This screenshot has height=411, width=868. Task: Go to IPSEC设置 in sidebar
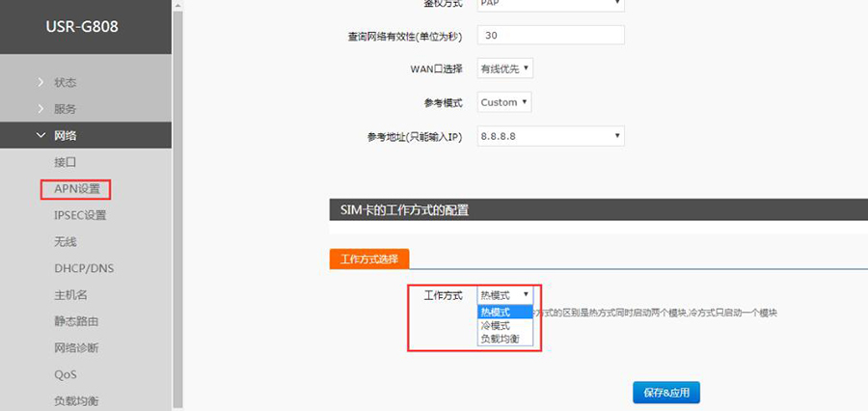point(80,215)
